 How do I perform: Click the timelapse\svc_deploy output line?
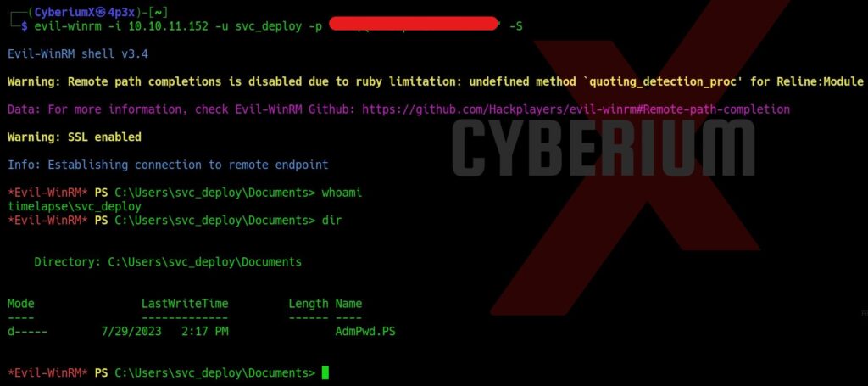[x=75, y=206]
